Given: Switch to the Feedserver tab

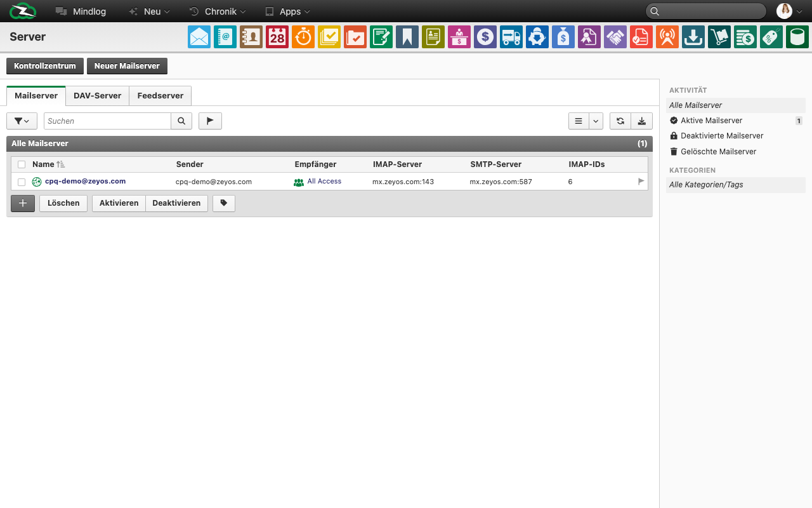Looking at the screenshot, I should (160, 96).
